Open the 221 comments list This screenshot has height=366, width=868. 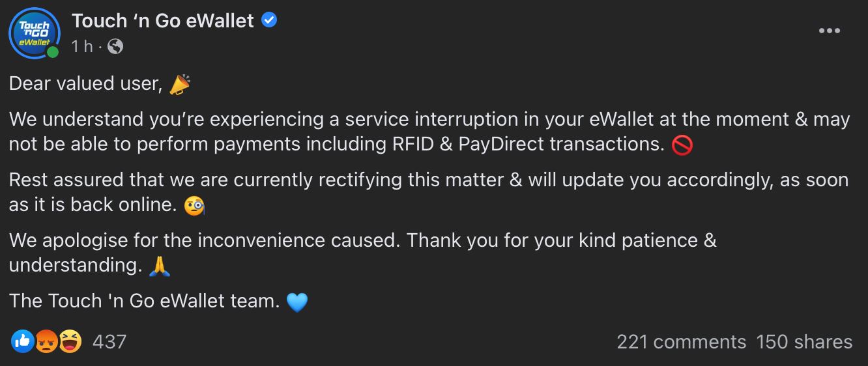(x=681, y=342)
